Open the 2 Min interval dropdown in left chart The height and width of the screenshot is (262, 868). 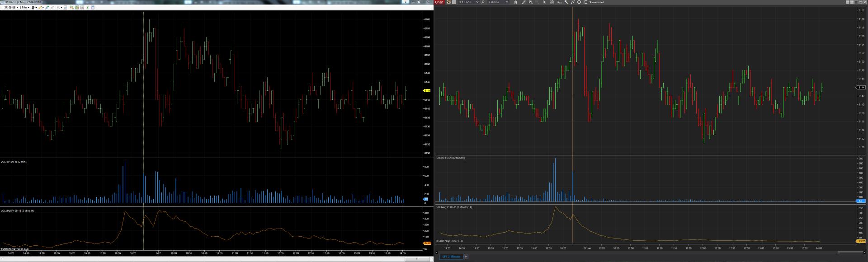24,8
